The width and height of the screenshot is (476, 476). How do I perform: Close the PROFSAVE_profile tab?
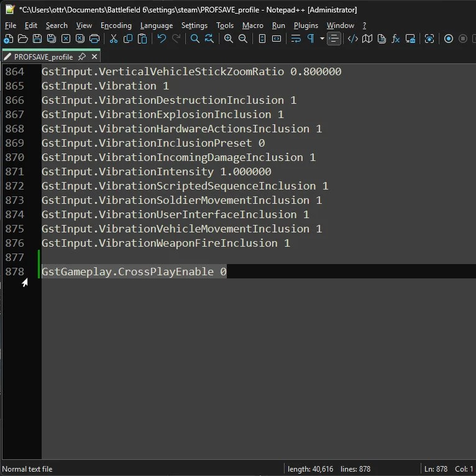coord(93,57)
